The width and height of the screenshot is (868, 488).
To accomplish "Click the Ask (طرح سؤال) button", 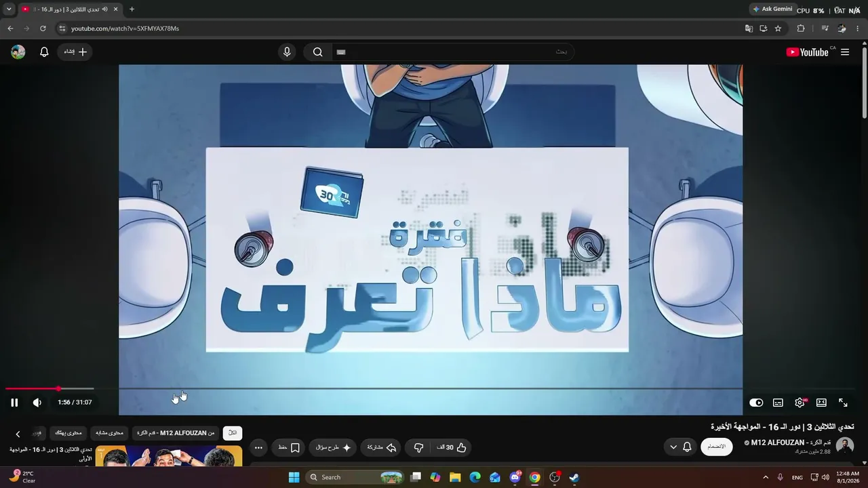I will click(x=333, y=447).
